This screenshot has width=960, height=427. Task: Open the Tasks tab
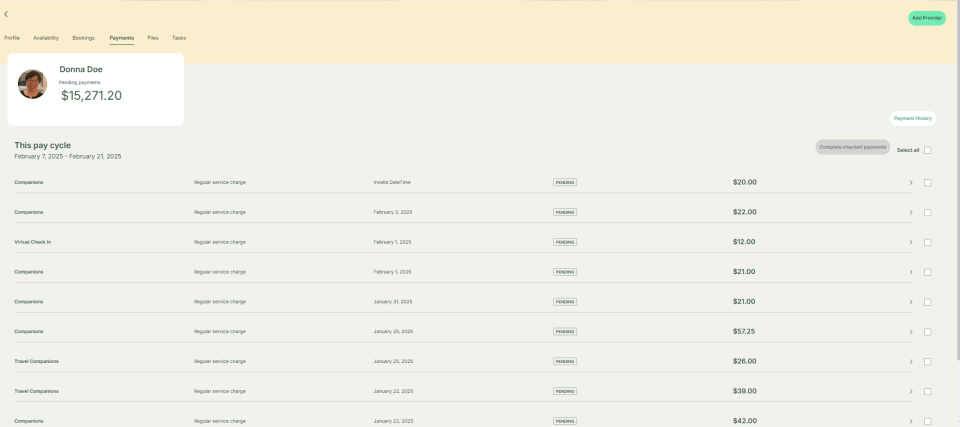pyautogui.click(x=179, y=38)
